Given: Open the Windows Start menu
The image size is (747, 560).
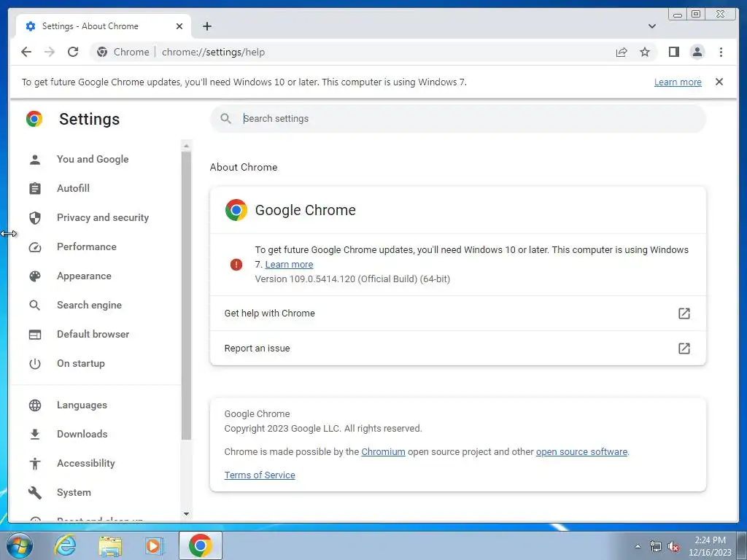Looking at the screenshot, I should (20, 545).
